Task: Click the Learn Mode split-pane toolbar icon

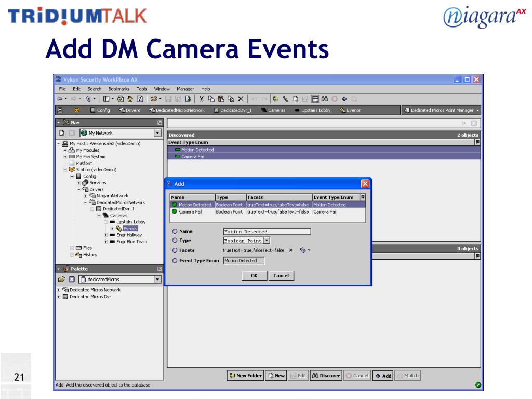Action: (x=315, y=99)
